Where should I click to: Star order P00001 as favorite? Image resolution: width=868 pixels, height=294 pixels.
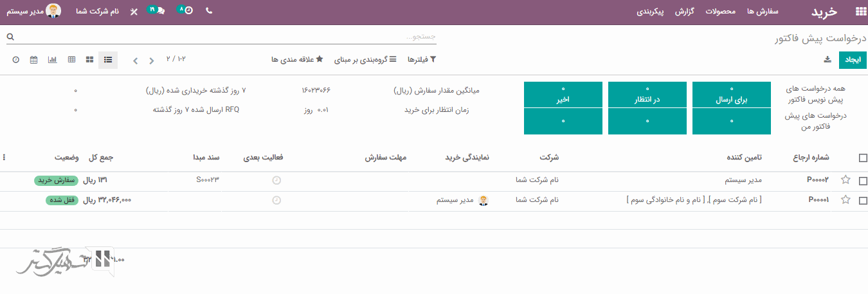(845, 200)
